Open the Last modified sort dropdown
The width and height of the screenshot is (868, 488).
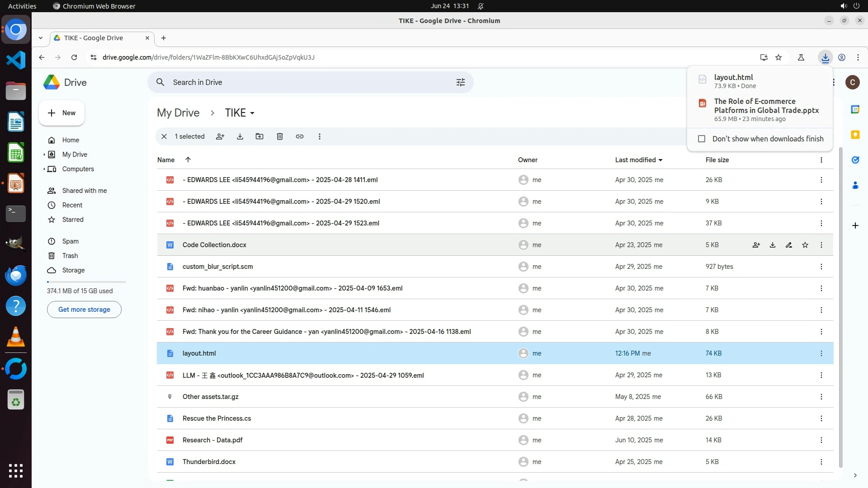[660, 160]
